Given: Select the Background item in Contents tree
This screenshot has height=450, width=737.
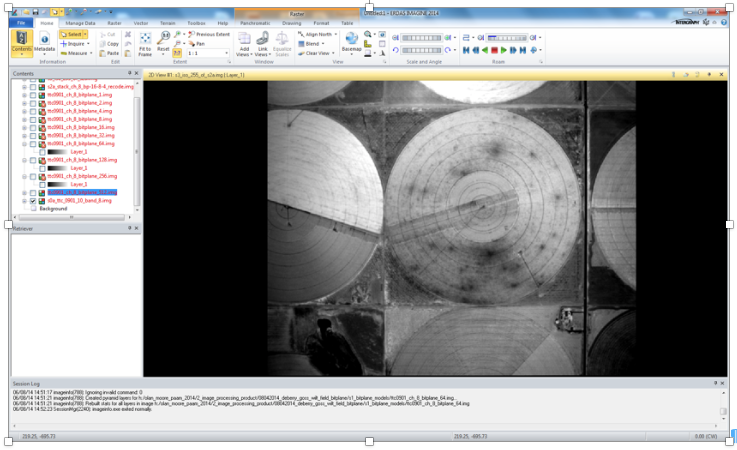Looking at the screenshot, I should [53, 209].
